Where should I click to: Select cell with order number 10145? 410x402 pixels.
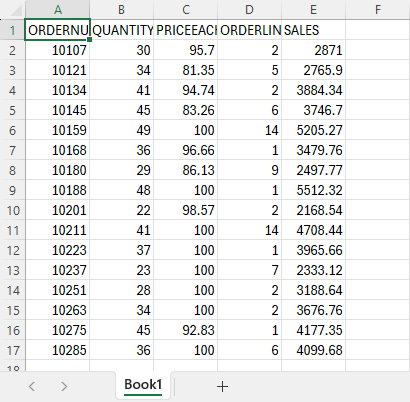tap(58, 110)
